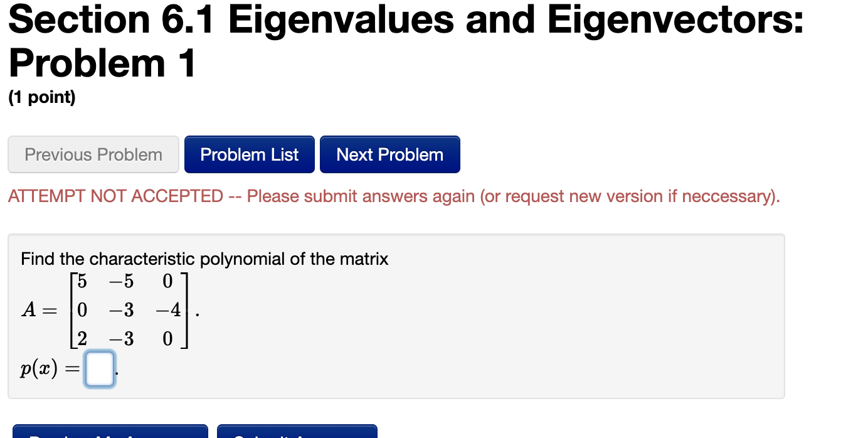This screenshot has height=438, width=868.
Task: Advance using the Next Problem button
Action: (389, 154)
